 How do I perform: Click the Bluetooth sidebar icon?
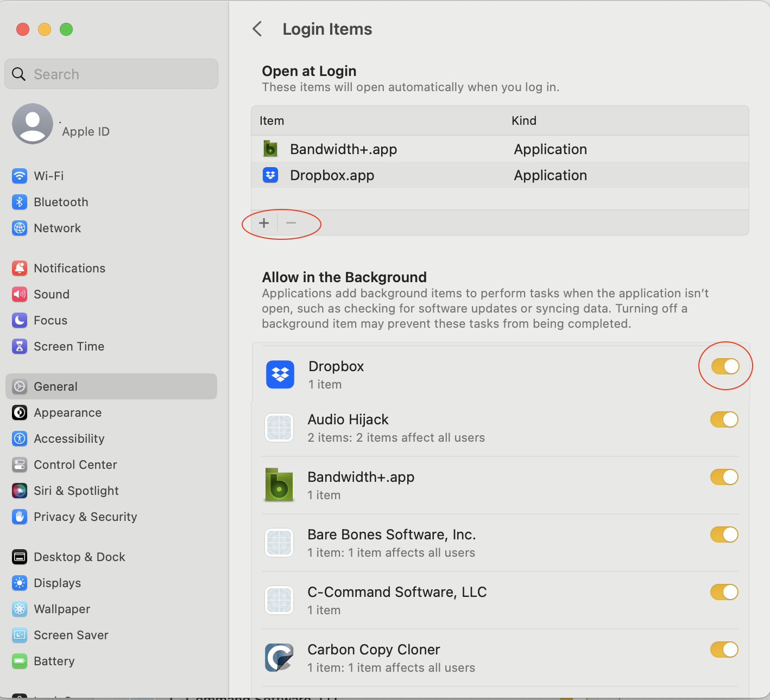click(20, 202)
